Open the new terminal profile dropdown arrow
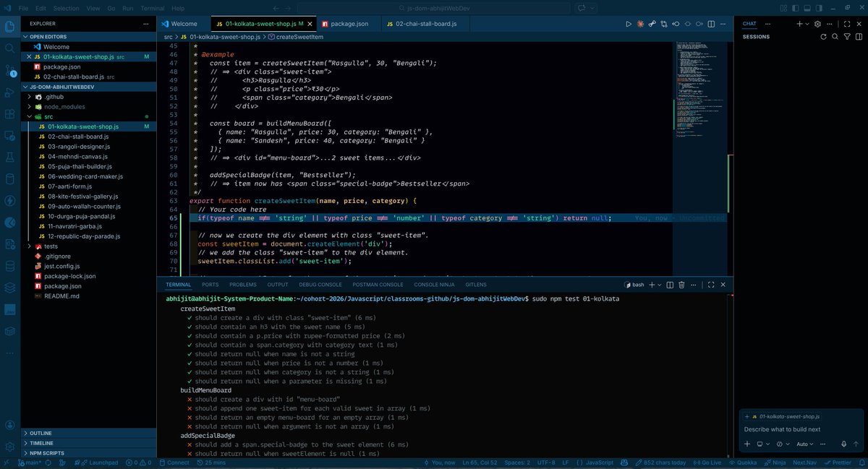The height and width of the screenshot is (469, 868). click(x=659, y=285)
